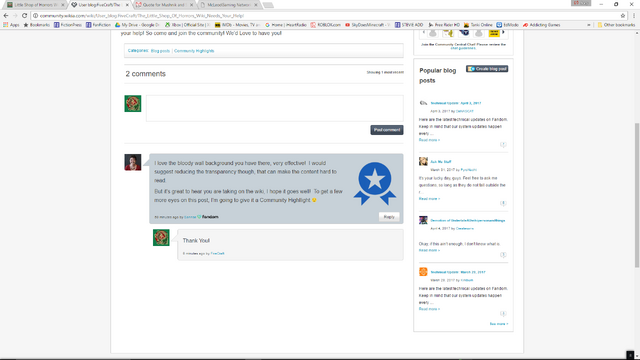Open the SkyDoesMinecraft YouTube bookmark
This screenshot has height=360, width=640.
coord(368,25)
